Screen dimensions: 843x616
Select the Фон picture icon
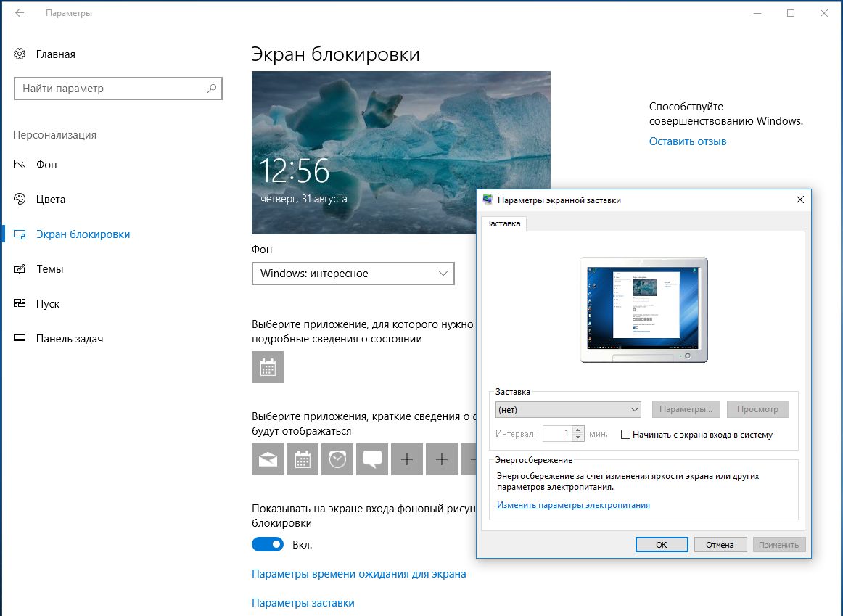click(x=20, y=165)
